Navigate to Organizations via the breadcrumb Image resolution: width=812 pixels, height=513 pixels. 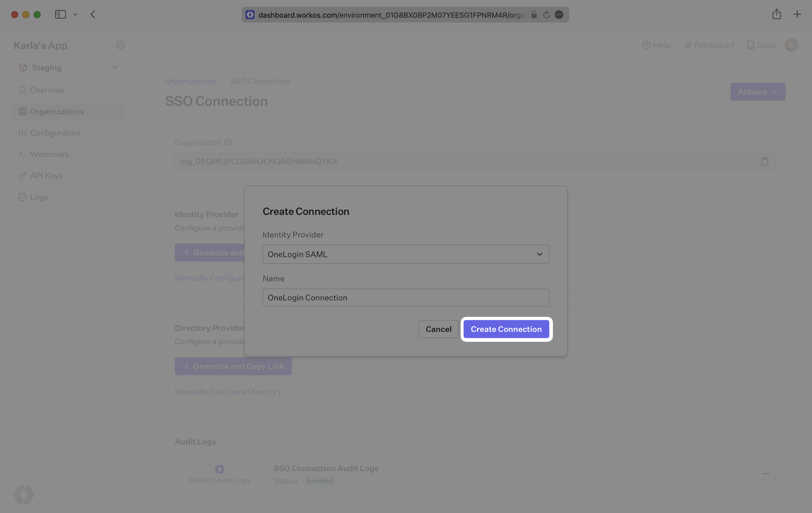coord(190,81)
